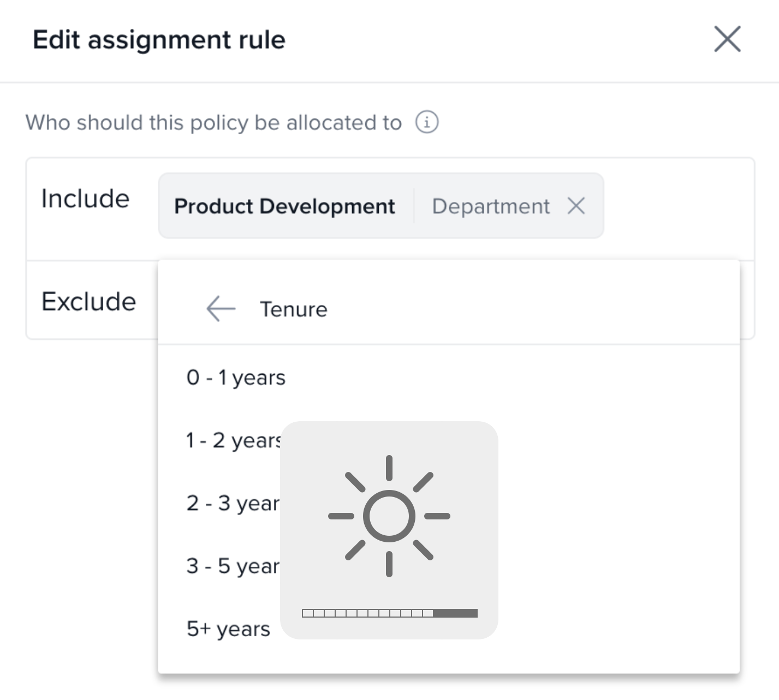Click the Include row label
779x700 pixels.
point(85,199)
